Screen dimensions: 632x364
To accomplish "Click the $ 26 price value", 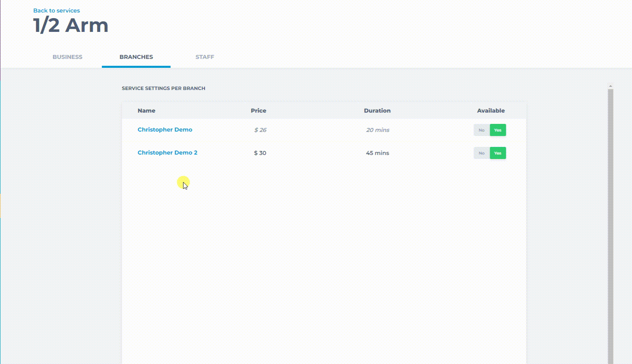I will [260, 130].
